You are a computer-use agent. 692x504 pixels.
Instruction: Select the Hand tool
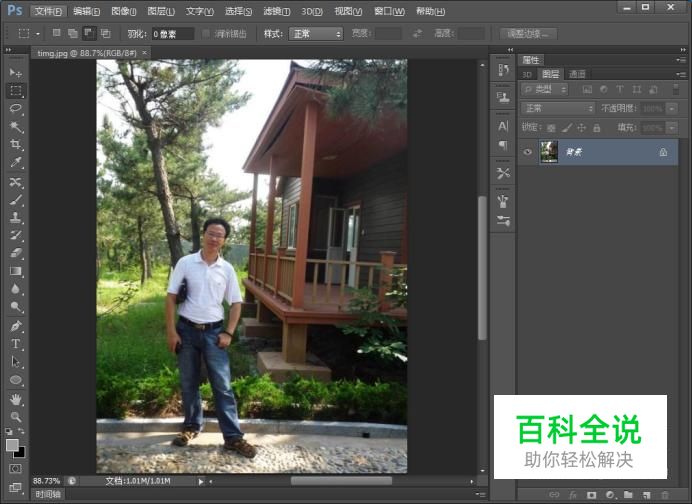click(x=16, y=399)
